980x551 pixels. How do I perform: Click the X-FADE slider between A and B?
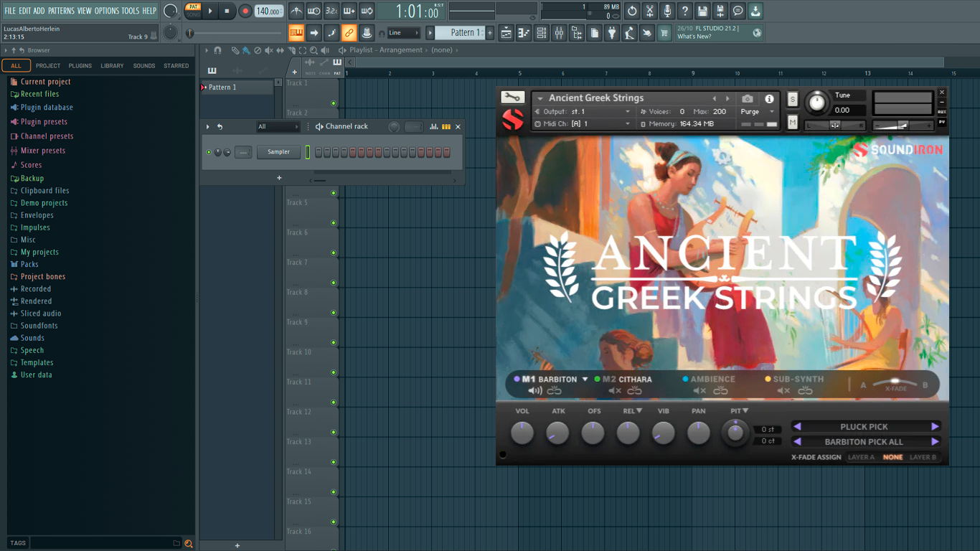(x=895, y=382)
